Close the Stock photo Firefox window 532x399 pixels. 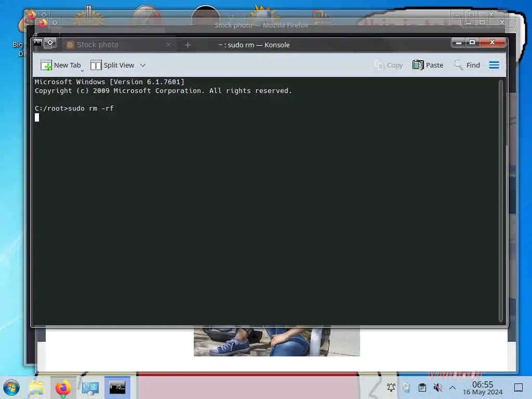pos(502,23)
